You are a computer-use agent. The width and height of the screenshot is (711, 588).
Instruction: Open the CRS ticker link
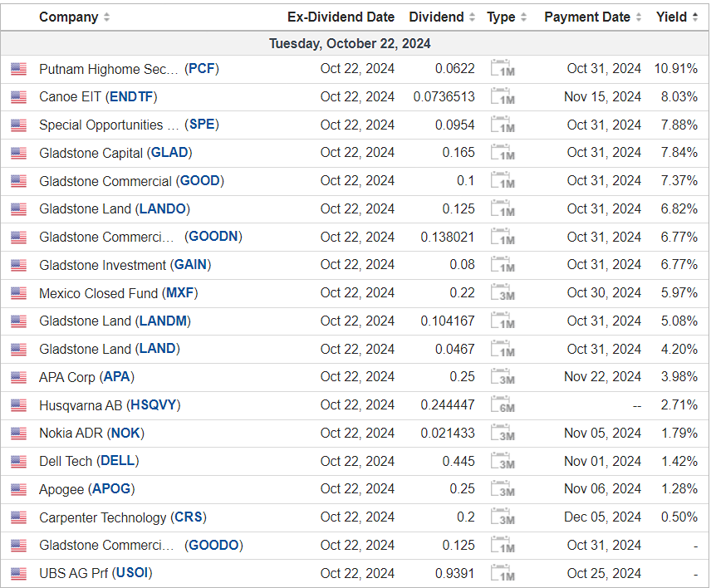[x=189, y=517]
